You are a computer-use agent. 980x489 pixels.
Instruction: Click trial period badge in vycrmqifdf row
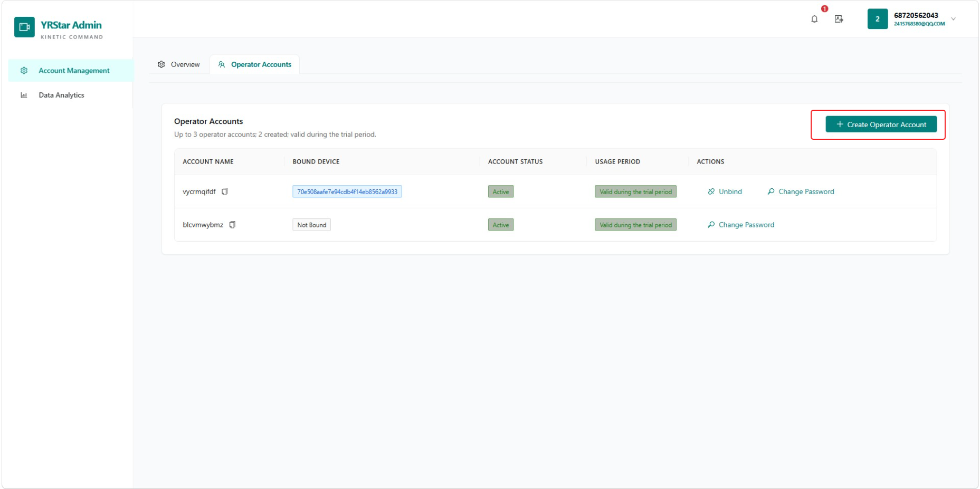point(635,191)
